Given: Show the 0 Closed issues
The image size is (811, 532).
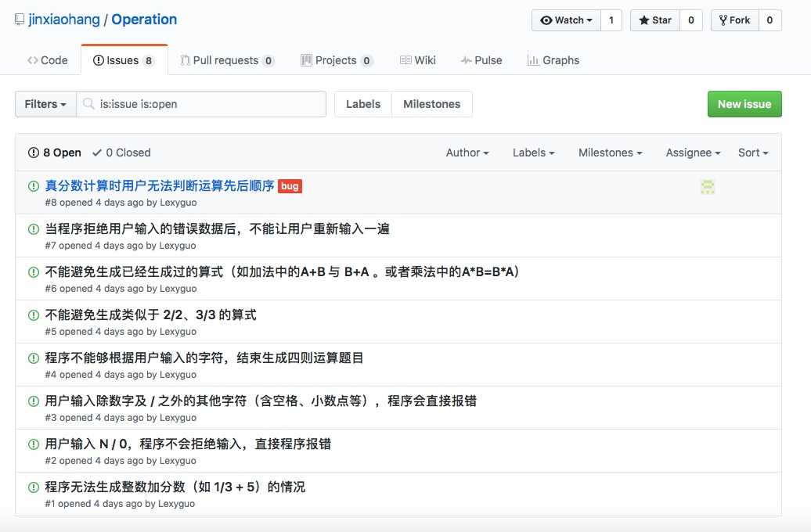Looking at the screenshot, I should click(121, 153).
